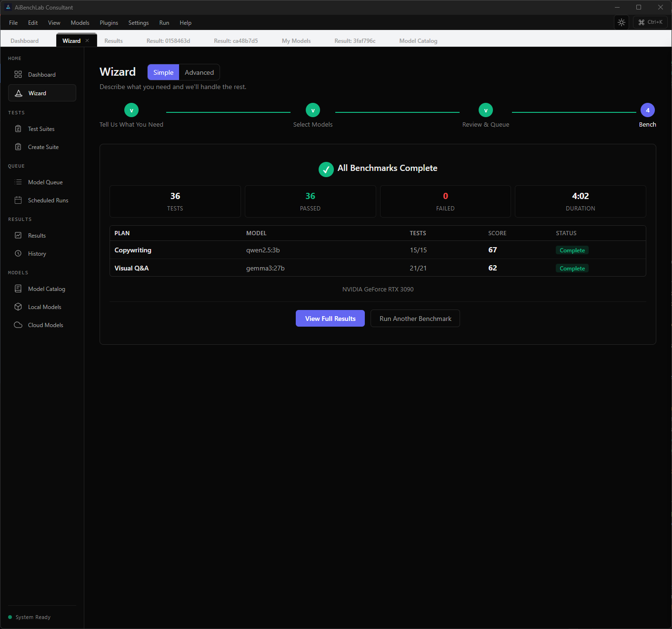
Task: Click the 0 FAILED stat card
Action: click(x=445, y=201)
